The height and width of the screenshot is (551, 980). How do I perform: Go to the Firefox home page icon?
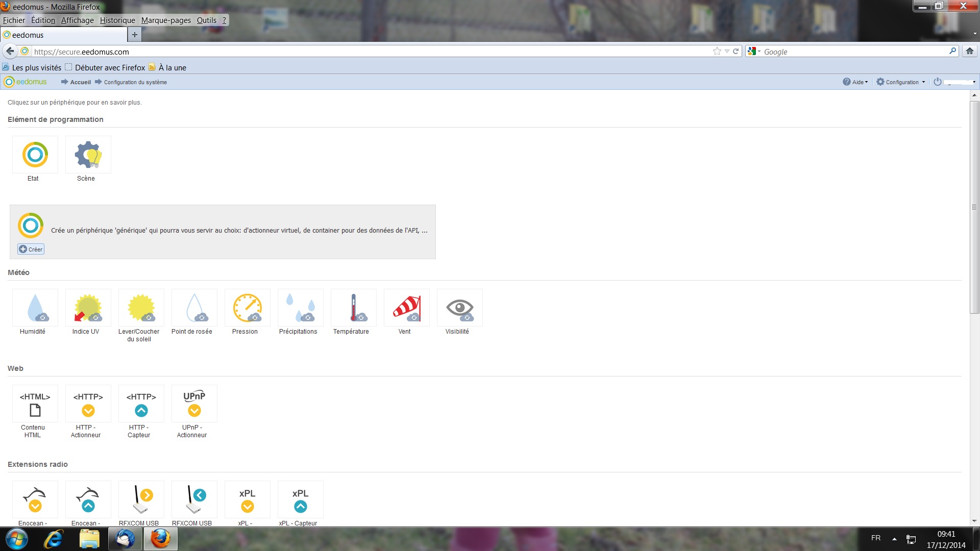coord(970,51)
